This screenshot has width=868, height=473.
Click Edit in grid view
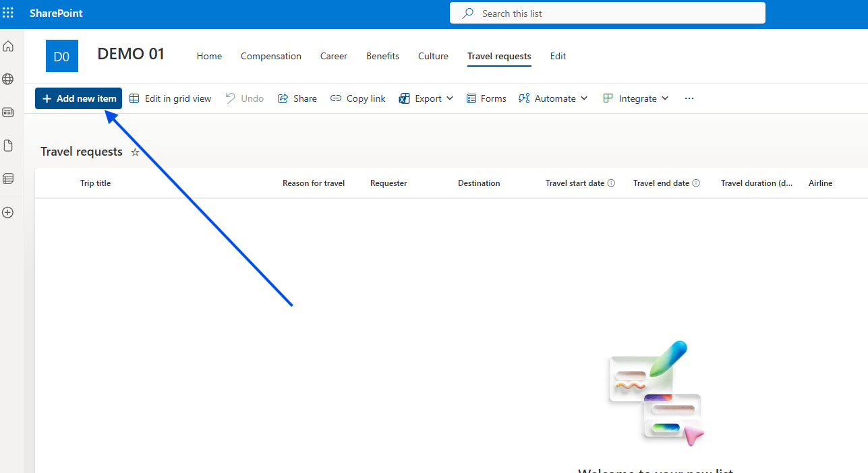click(171, 98)
